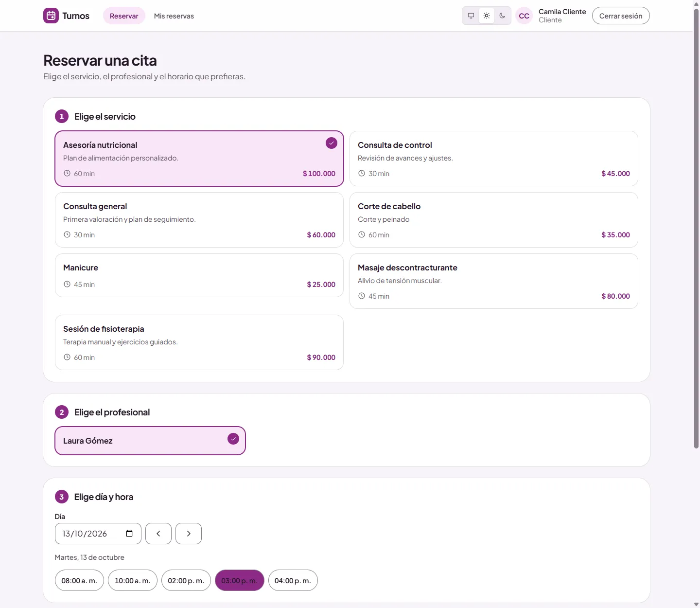Click the page vertical scrollbar
This screenshot has width=700, height=608.
(x=696, y=229)
